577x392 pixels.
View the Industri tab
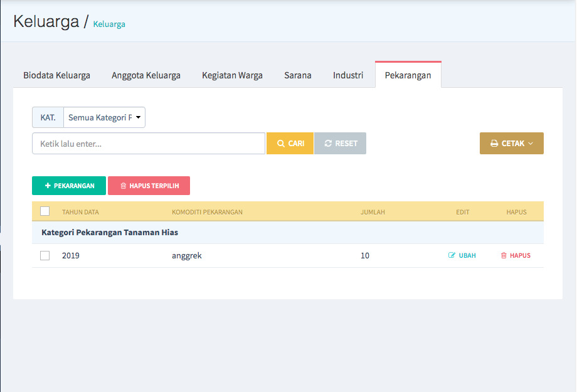(x=348, y=75)
